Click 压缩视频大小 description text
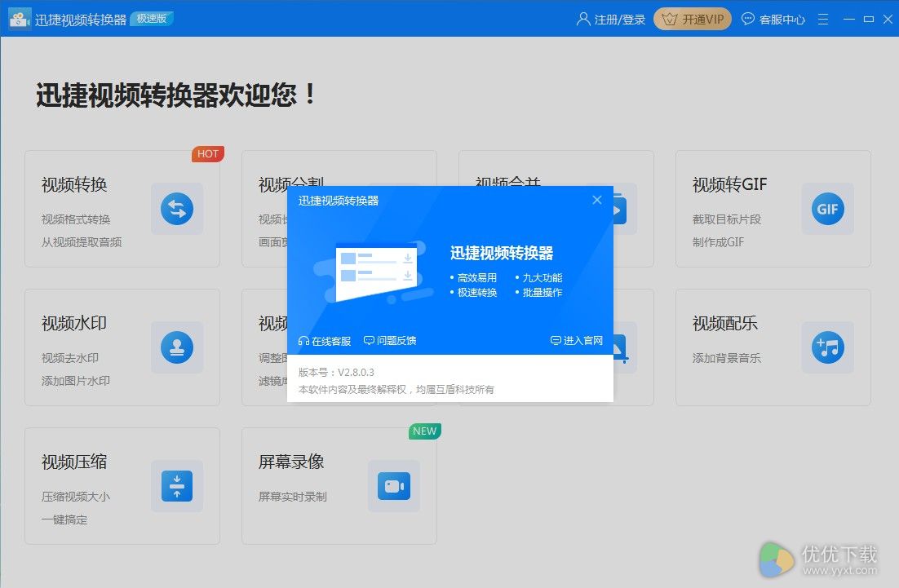Image resolution: width=899 pixels, height=588 pixels. coord(76,497)
